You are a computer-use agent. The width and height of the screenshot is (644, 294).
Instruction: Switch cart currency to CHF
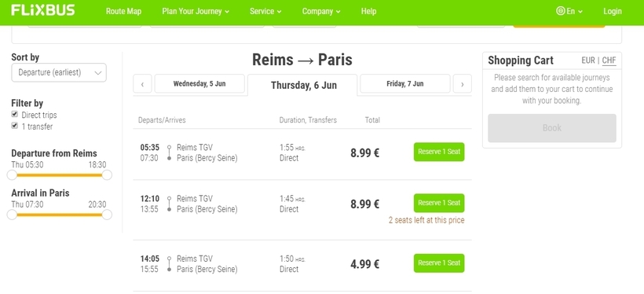click(609, 61)
